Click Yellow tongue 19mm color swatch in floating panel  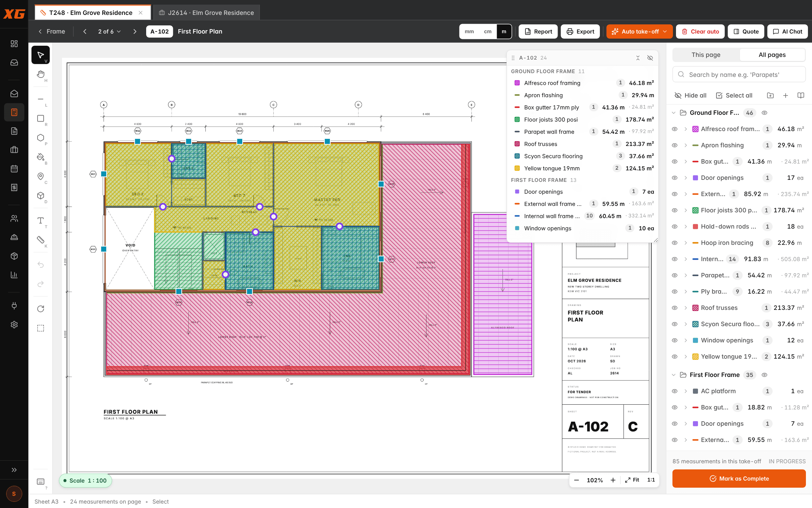(x=517, y=168)
